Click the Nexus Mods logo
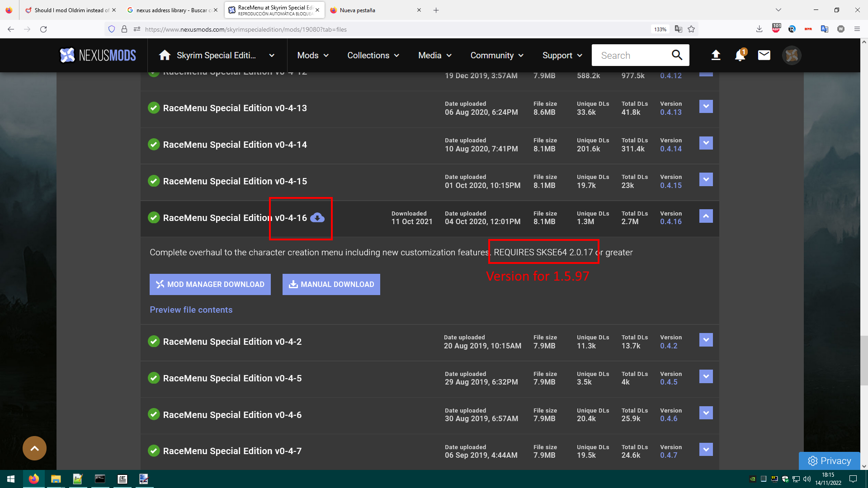Image resolution: width=868 pixels, height=488 pixels. [98, 55]
